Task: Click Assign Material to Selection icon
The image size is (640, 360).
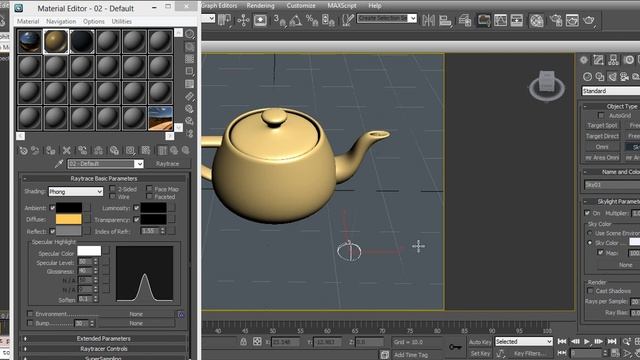Action: (x=51, y=151)
